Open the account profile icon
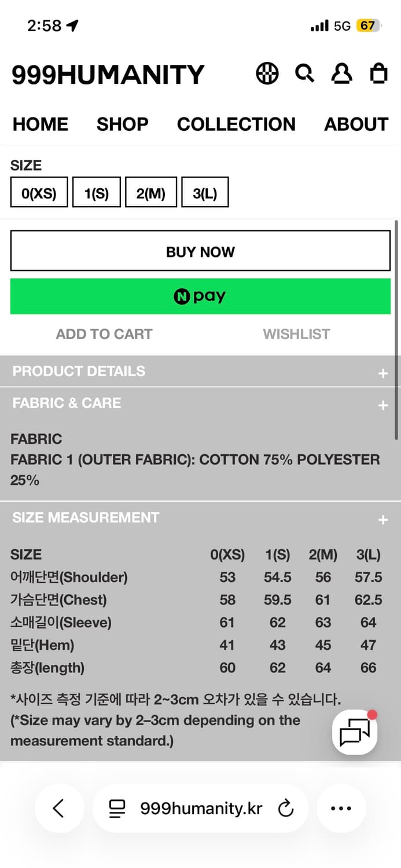 341,74
